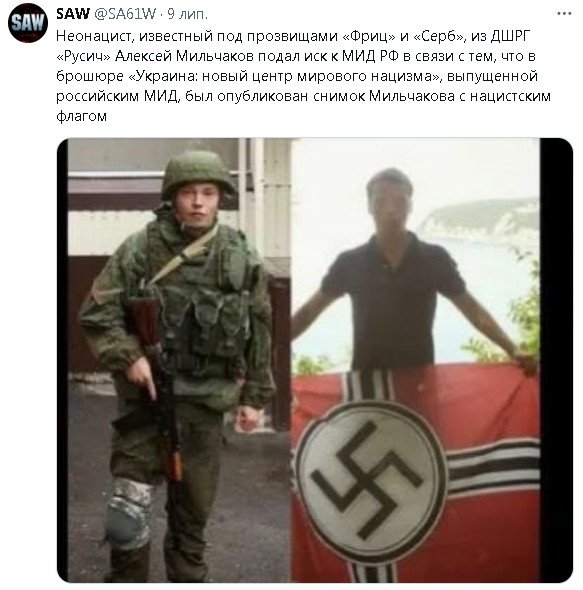Click the man in the dark polo shirt
Screen dimensions: 583x590
click(393, 271)
